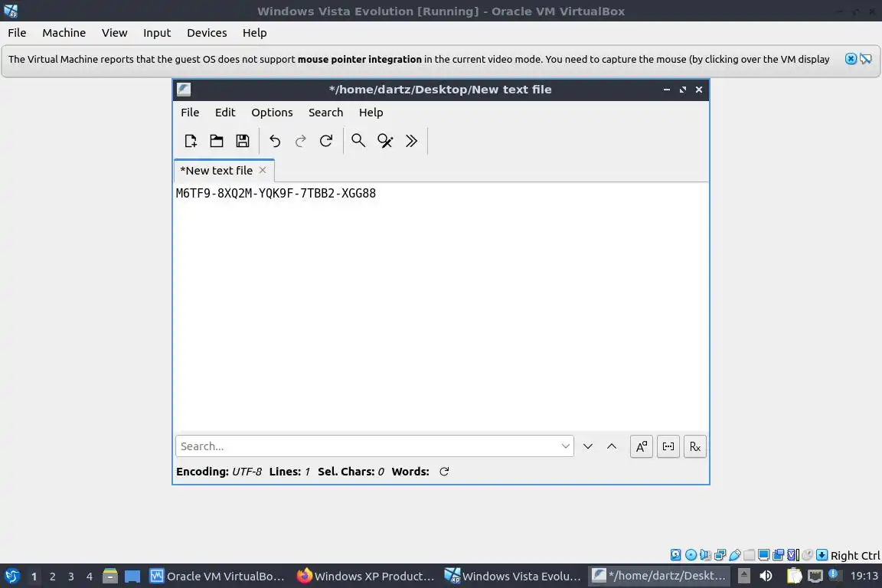Switch to Oracle VM VirtualBox taskbar window

tap(217, 576)
